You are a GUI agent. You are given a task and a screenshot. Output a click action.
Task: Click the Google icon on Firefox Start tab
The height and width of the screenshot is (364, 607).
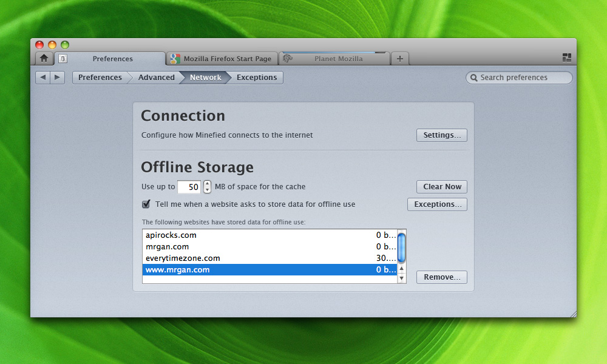[175, 59]
